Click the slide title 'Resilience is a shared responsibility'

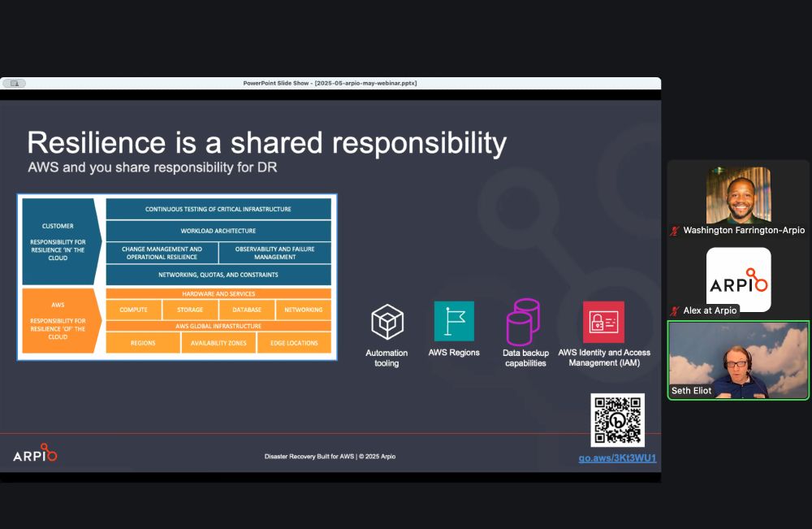point(266,142)
